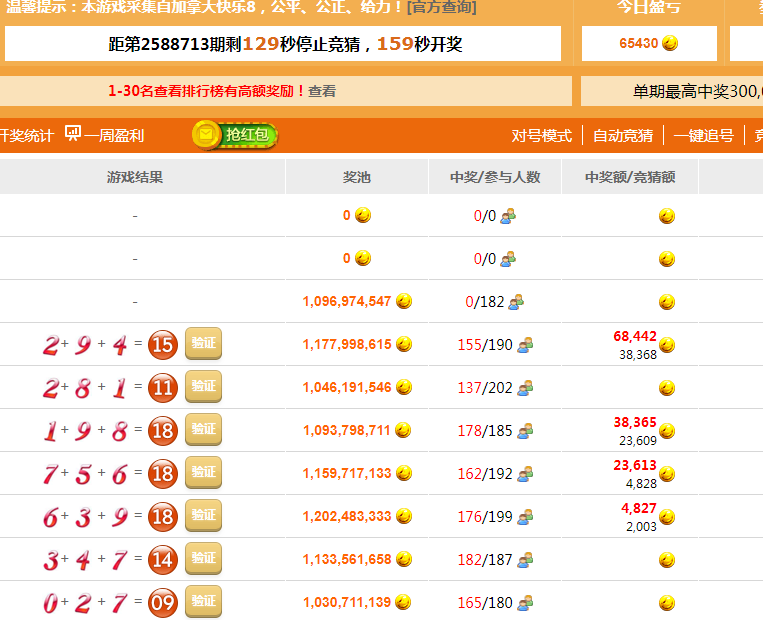Click the coin icon beside 68,442 winnings
The image size is (763, 620).
(x=667, y=345)
